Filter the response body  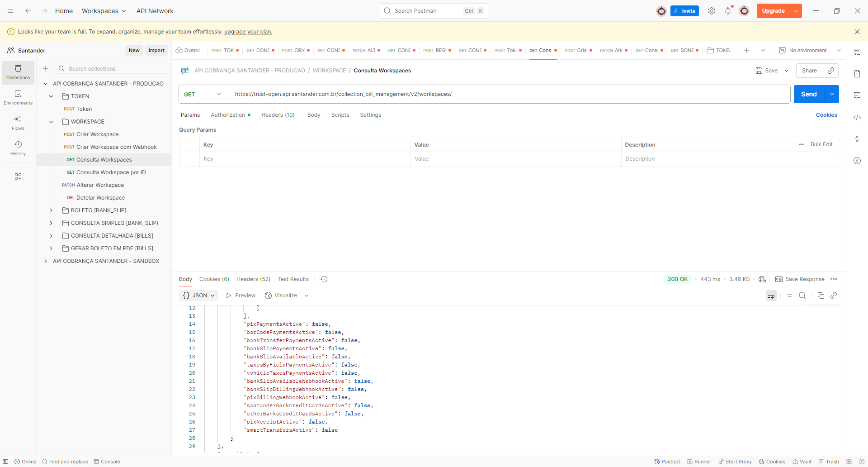coord(790,295)
